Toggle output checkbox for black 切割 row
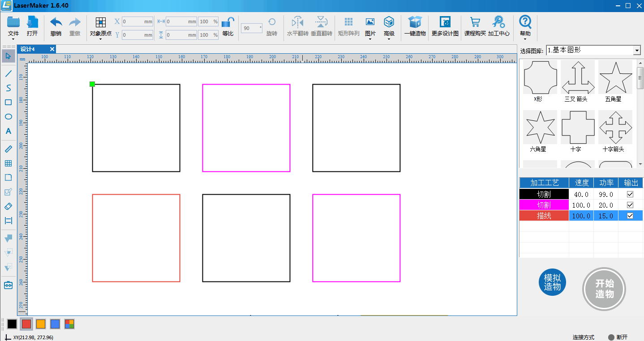644x341 pixels. [x=630, y=194]
